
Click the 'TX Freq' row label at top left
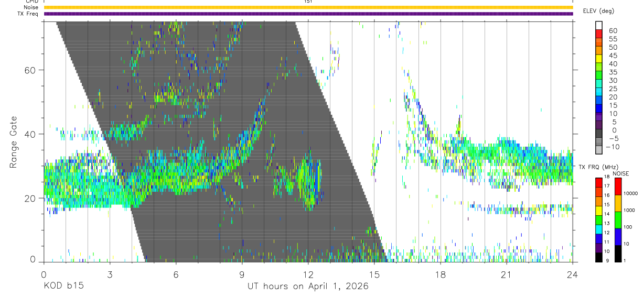(28, 14)
